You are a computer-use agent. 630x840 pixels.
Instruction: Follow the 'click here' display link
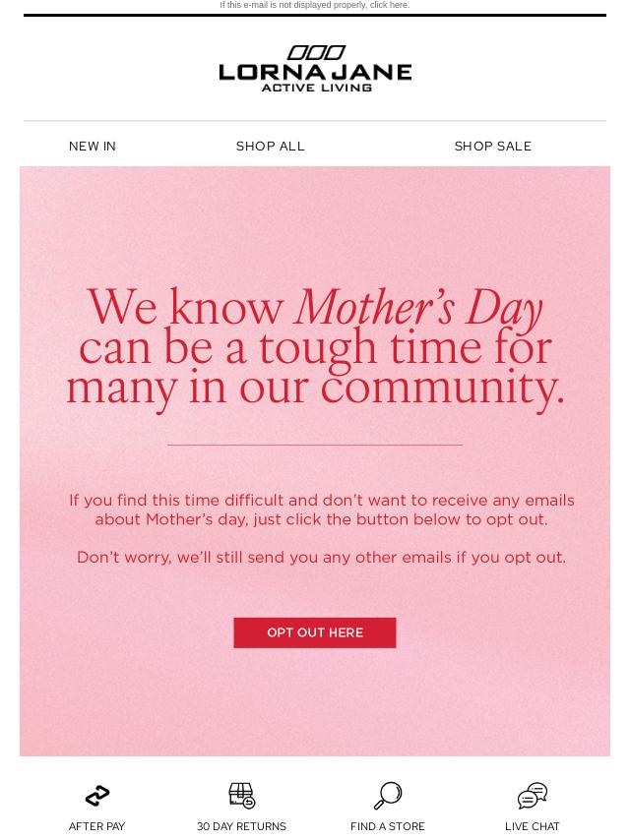(x=390, y=5)
